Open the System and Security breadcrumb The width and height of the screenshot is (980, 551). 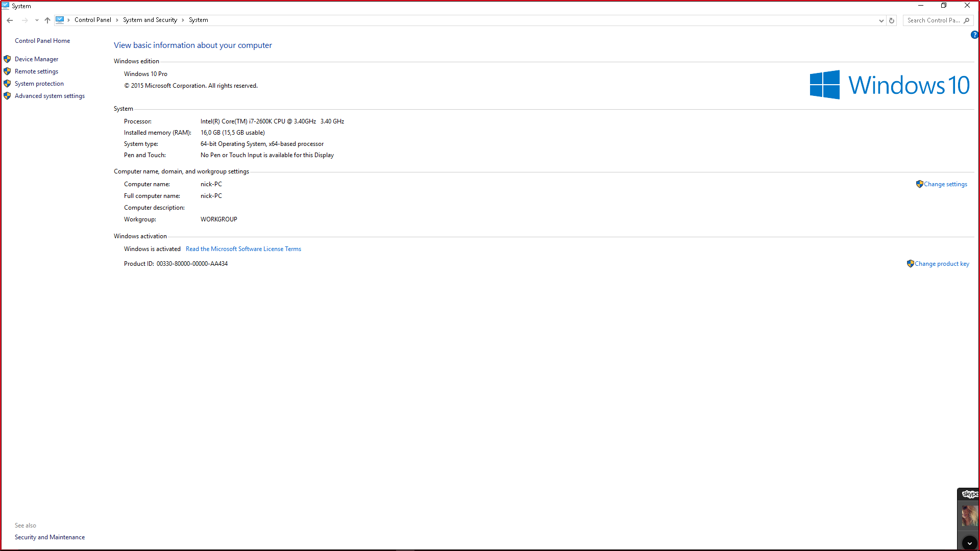click(150, 20)
